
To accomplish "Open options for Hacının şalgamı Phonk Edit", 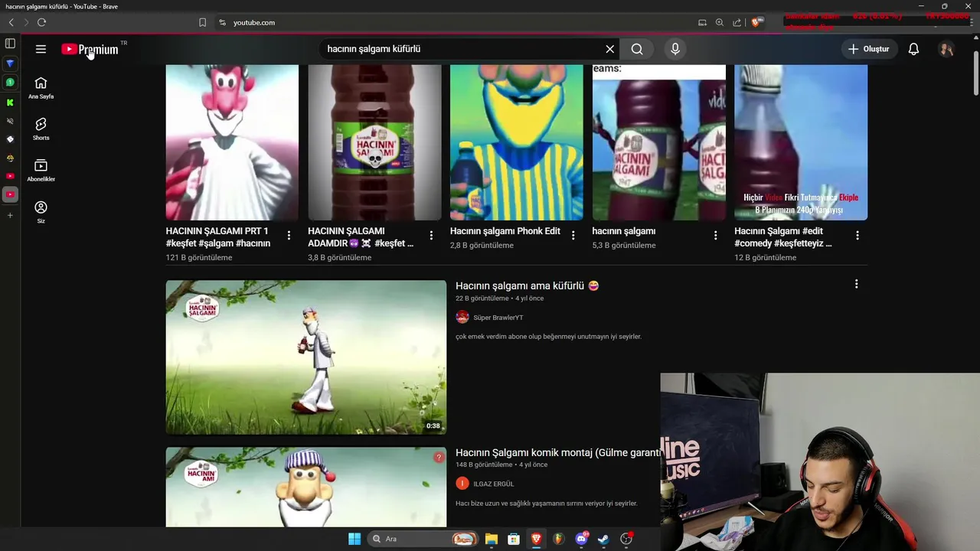I will (573, 236).
